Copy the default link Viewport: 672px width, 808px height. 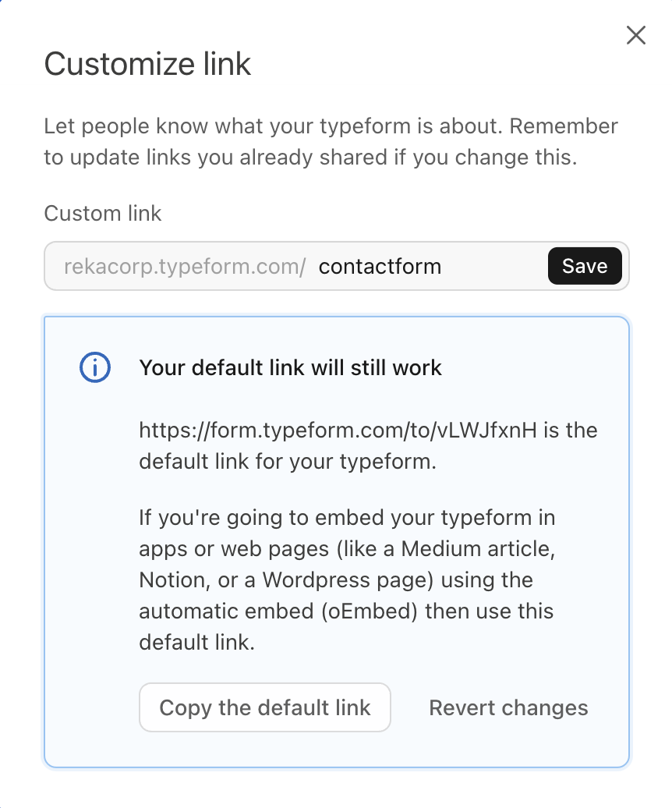coord(265,708)
